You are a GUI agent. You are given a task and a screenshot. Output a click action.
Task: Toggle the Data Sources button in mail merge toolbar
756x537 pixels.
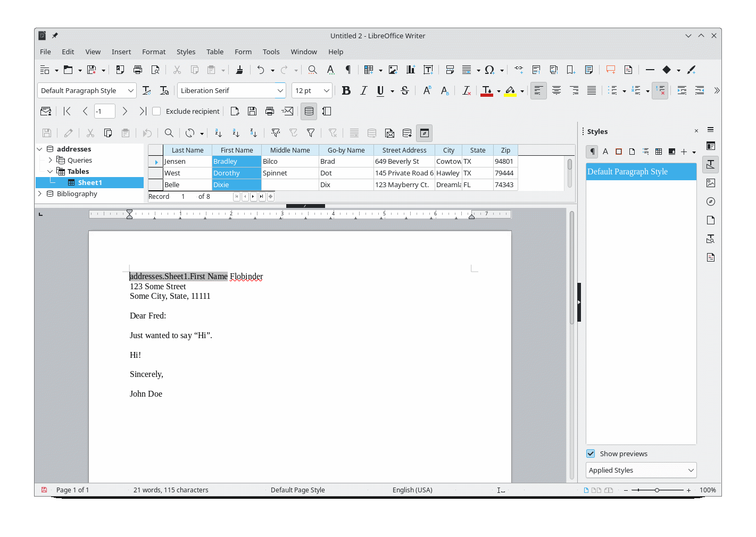(309, 111)
